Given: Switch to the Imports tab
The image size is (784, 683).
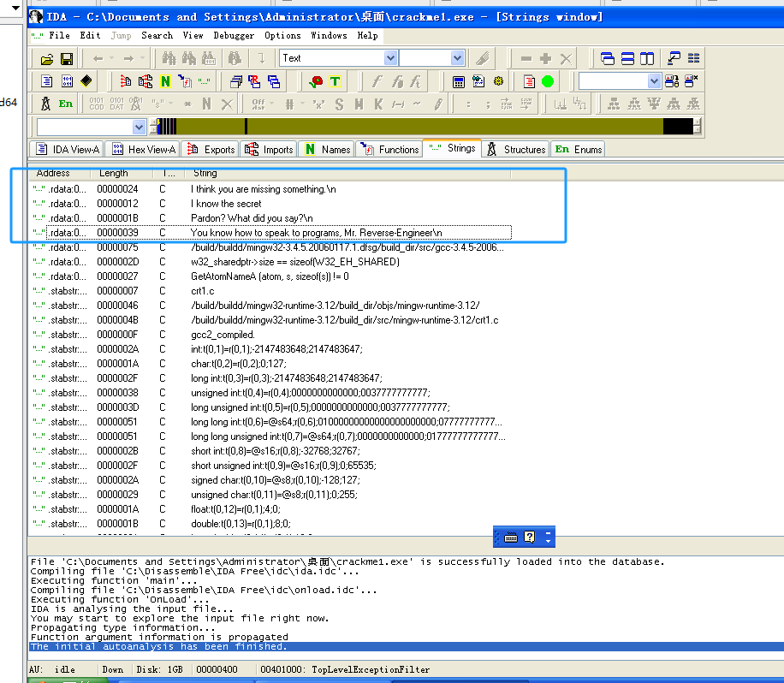Looking at the screenshot, I should [269, 150].
